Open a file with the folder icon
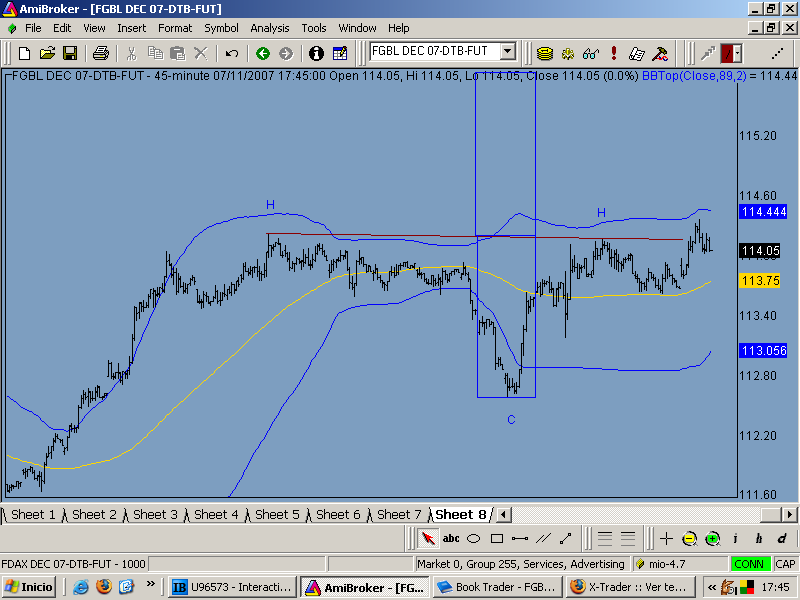The image size is (800, 600). pyautogui.click(x=47, y=53)
